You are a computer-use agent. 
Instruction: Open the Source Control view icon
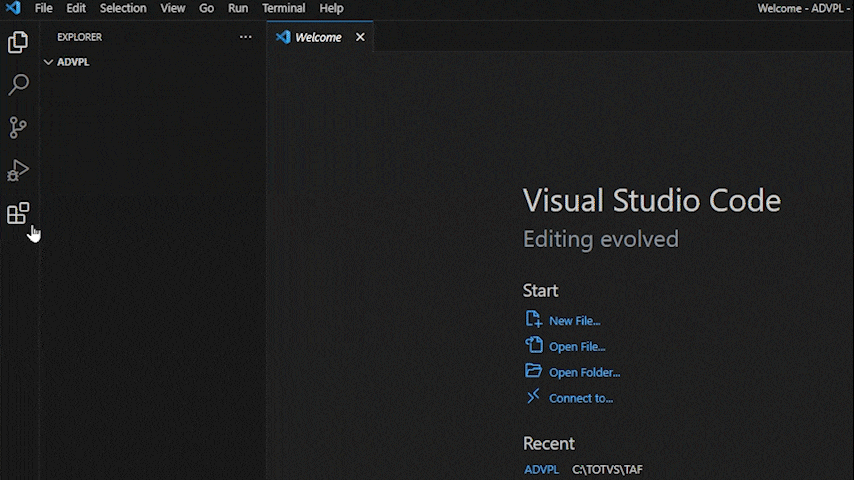[18, 127]
